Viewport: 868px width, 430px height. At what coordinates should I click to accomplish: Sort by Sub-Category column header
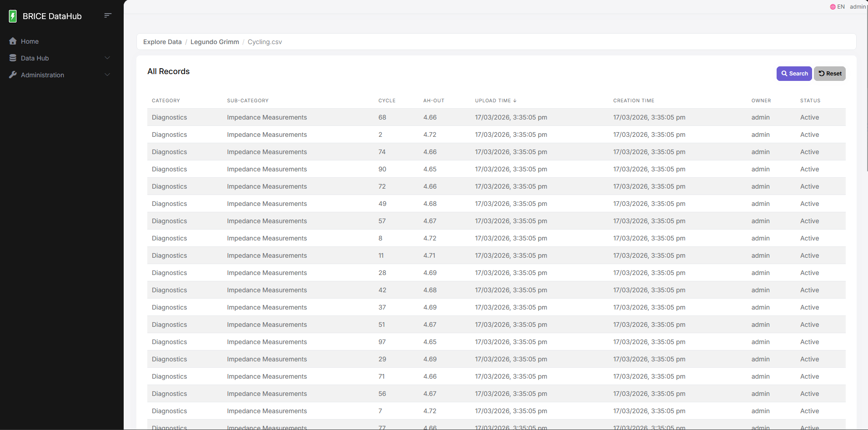click(248, 101)
